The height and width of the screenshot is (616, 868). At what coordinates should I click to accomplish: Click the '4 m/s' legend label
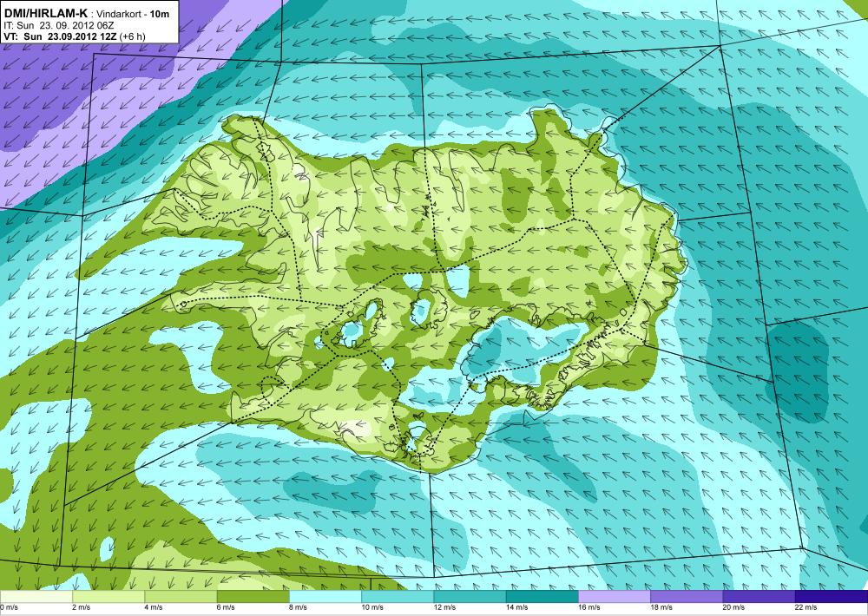154,607
